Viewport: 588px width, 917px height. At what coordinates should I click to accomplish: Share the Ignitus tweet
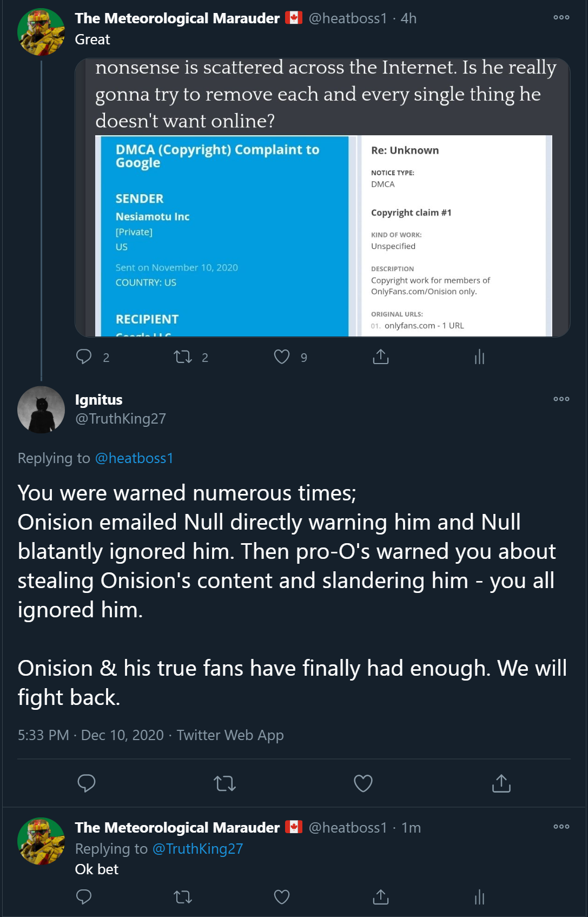point(501,783)
